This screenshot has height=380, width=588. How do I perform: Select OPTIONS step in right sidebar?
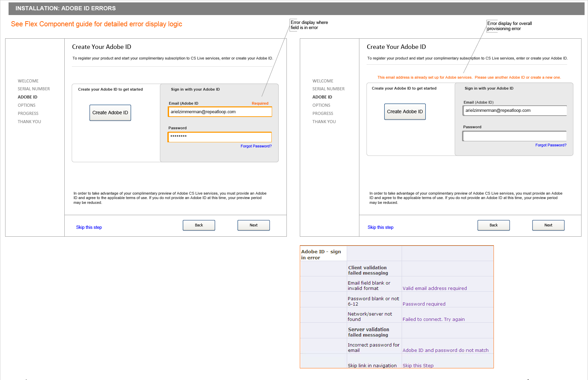click(x=321, y=105)
